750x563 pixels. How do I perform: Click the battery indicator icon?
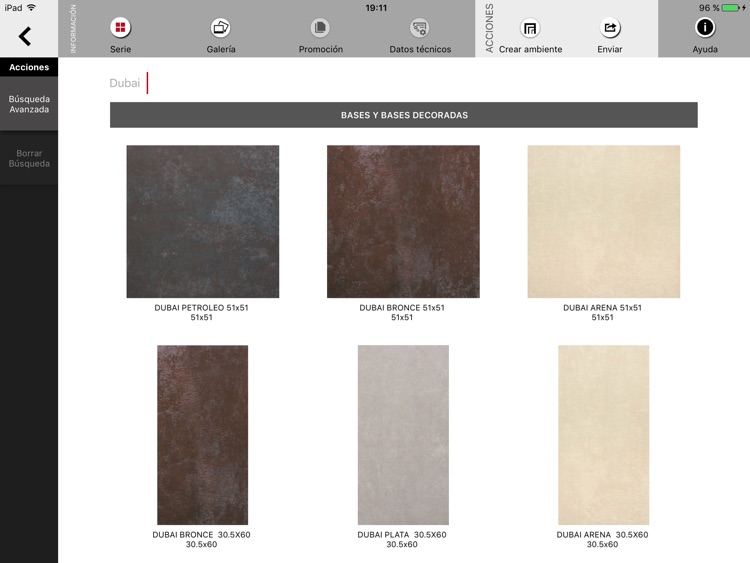[730, 8]
